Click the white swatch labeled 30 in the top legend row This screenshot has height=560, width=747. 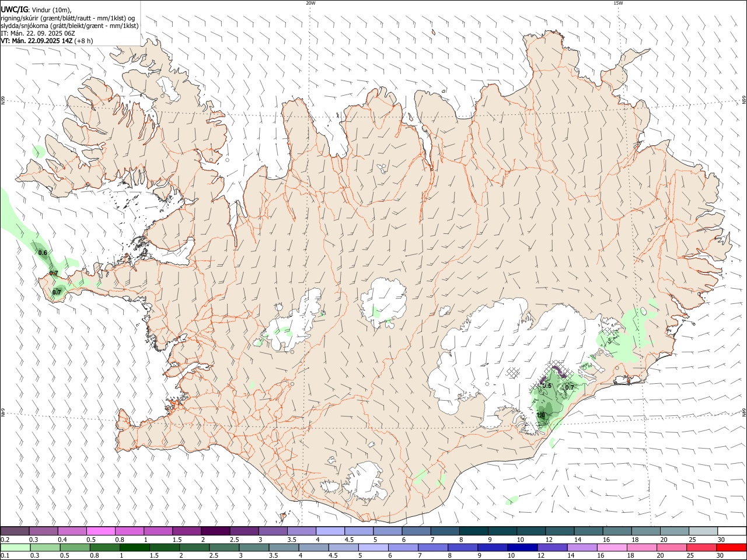click(732, 531)
